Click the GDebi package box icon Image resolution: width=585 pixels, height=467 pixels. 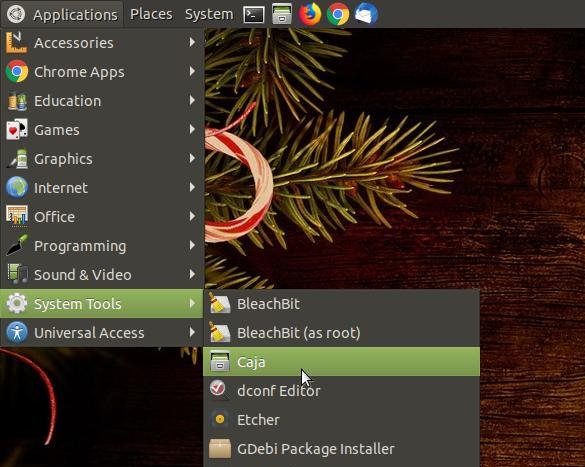pos(220,448)
